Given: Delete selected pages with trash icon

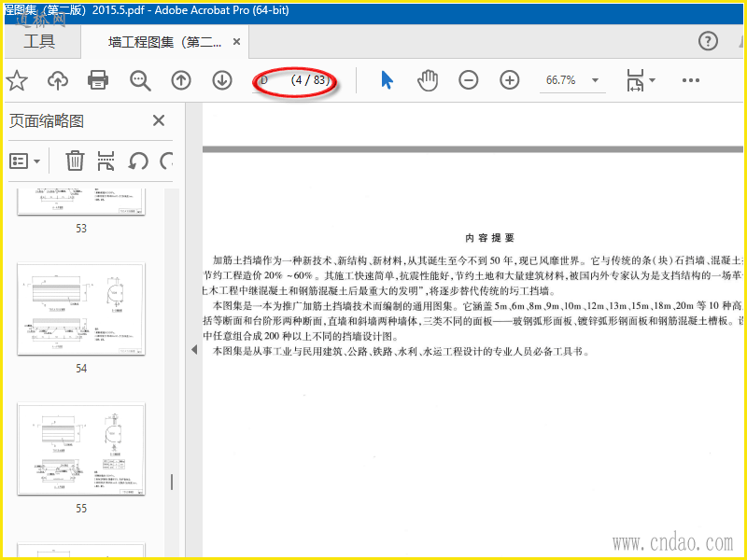Looking at the screenshot, I should 75,161.
